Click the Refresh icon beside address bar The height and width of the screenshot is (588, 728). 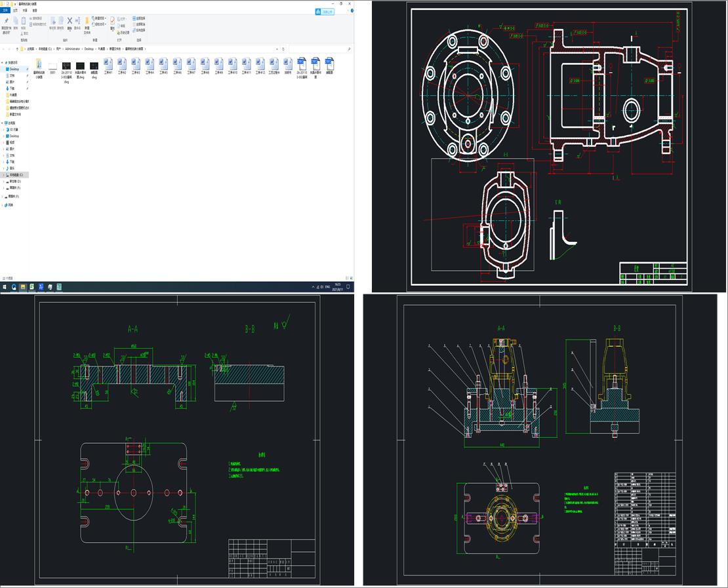(283, 49)
